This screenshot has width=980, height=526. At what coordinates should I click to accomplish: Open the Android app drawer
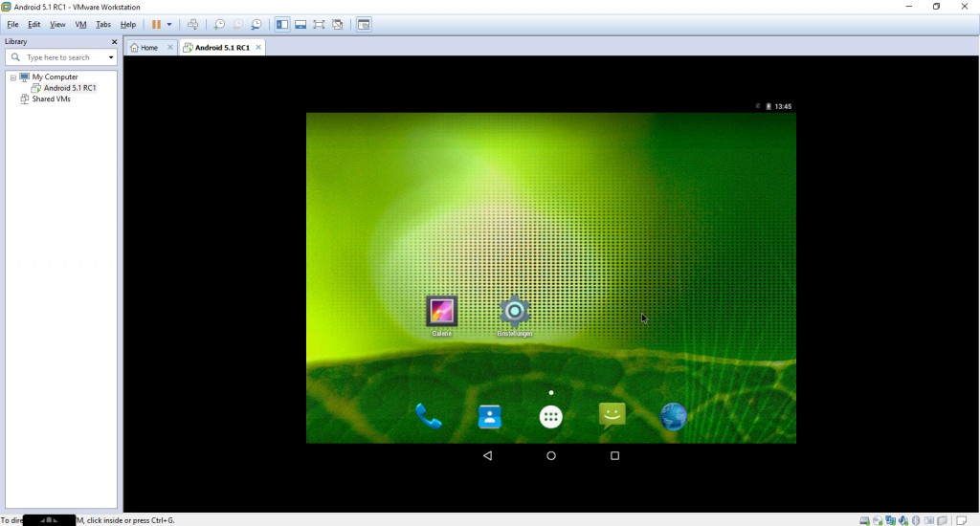pyautogui.click(x=550, y=416)
